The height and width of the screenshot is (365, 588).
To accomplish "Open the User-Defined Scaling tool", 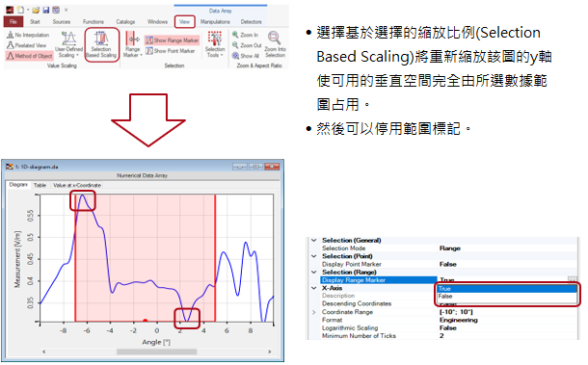I will (x=68, y=39).
